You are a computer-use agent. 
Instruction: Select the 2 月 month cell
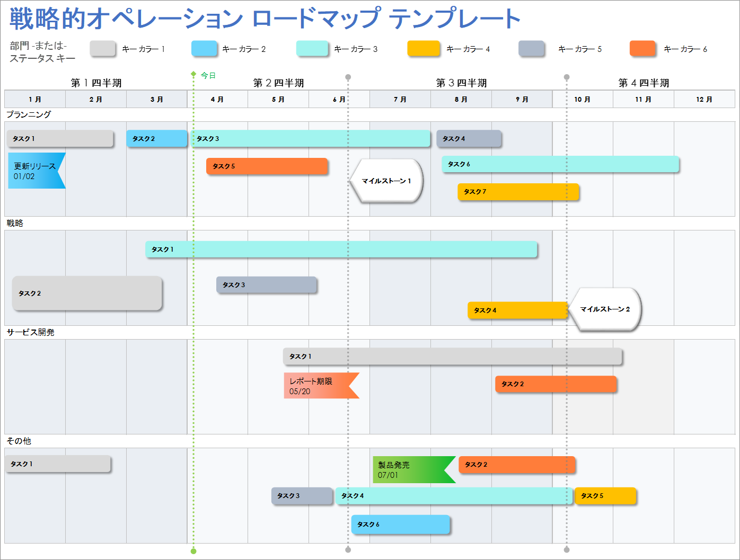96,99
